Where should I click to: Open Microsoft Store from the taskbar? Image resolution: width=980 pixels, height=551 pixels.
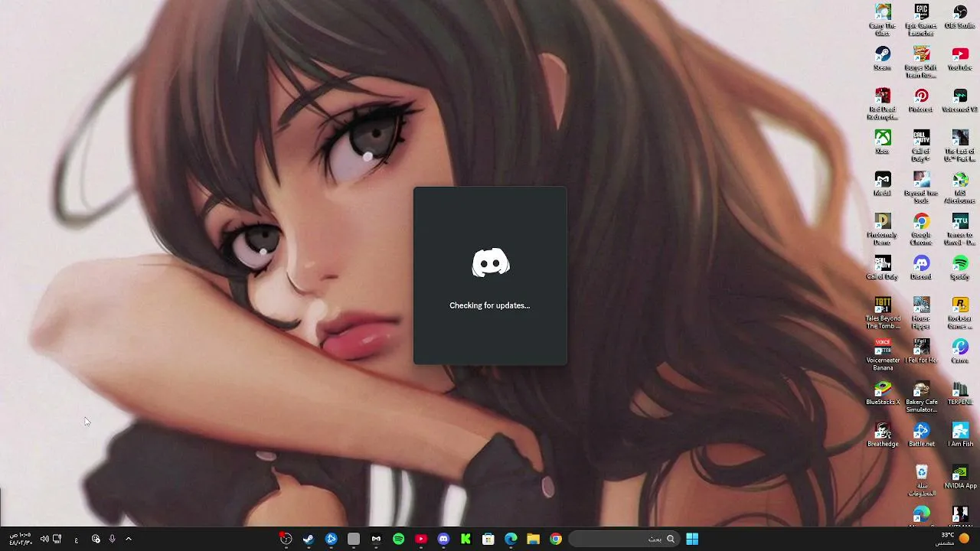pos(488,539)
